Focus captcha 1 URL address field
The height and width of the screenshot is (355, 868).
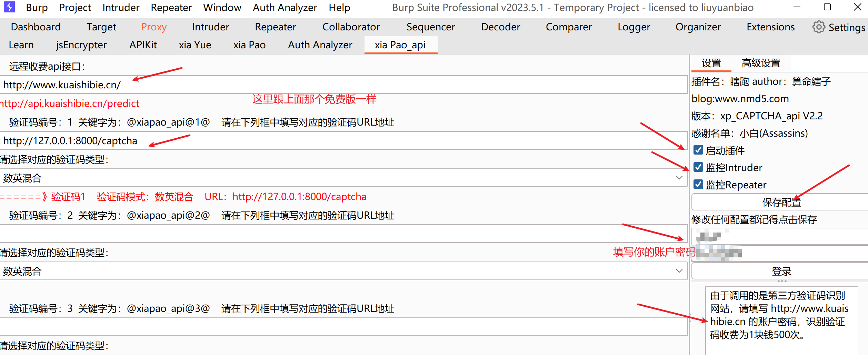tap(343, 141)
